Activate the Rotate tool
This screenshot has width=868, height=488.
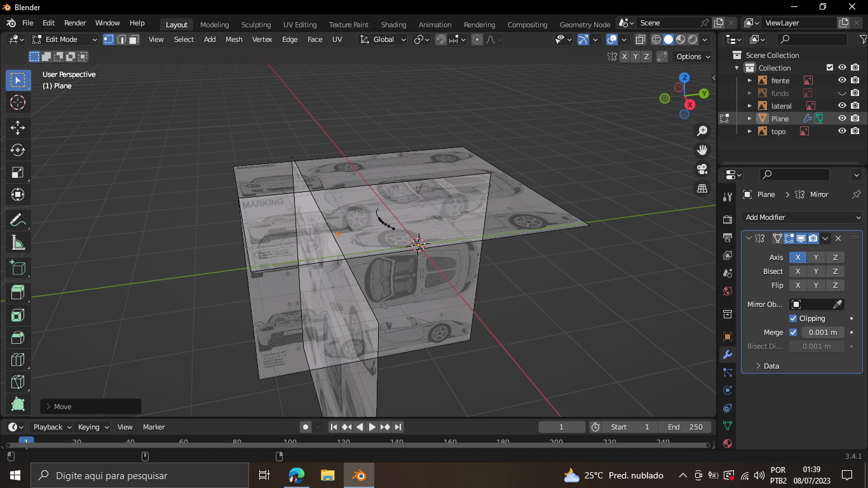(x=18, y=150)
